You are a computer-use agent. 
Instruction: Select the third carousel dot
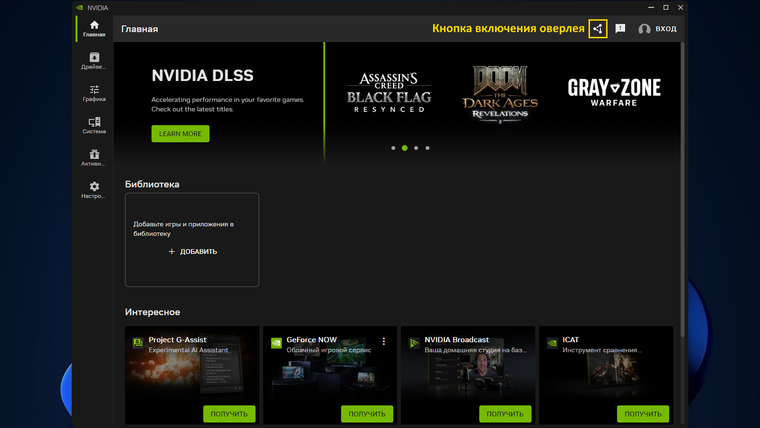(x=416, y=148)
